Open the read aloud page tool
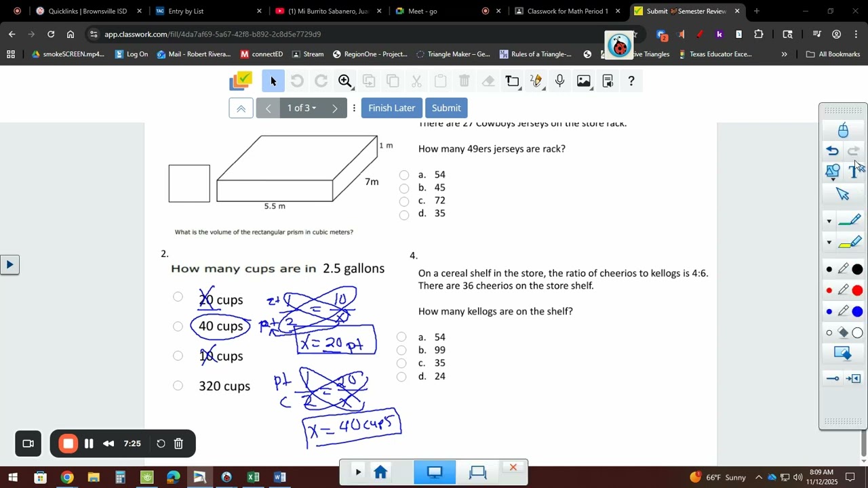 tap(608, 81)
